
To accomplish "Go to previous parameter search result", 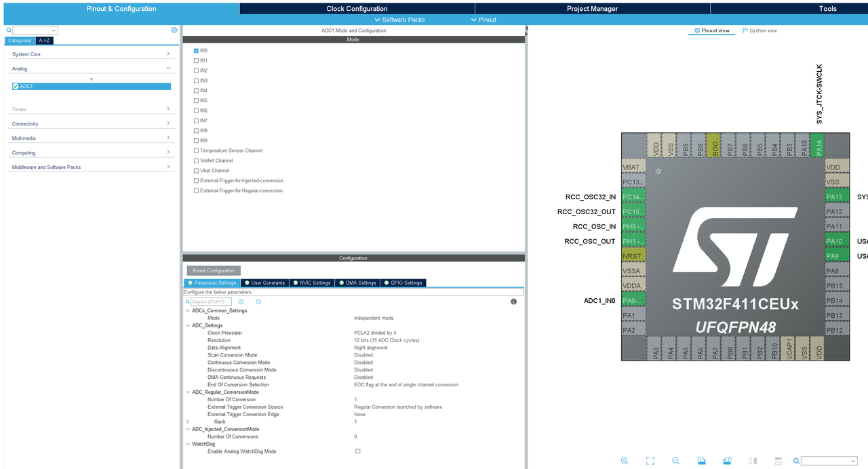I will tap(241, 301).
